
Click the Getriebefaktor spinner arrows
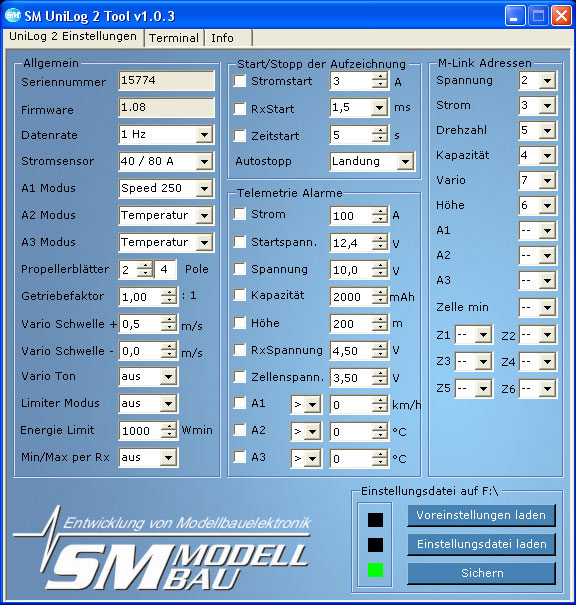click(169, 296)
